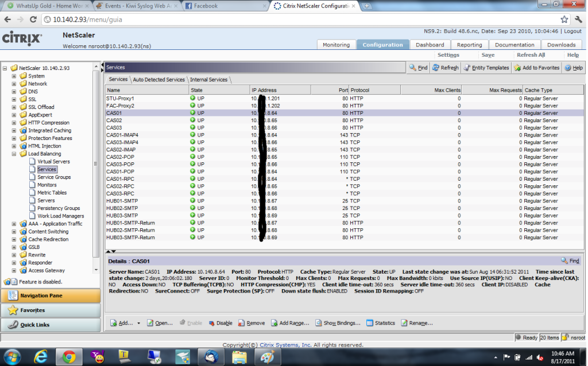Rename the selected service

(x=417, y=323)
